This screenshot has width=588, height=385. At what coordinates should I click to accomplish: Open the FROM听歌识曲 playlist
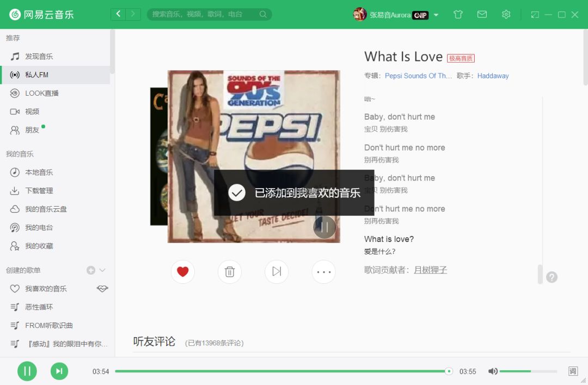55,325
